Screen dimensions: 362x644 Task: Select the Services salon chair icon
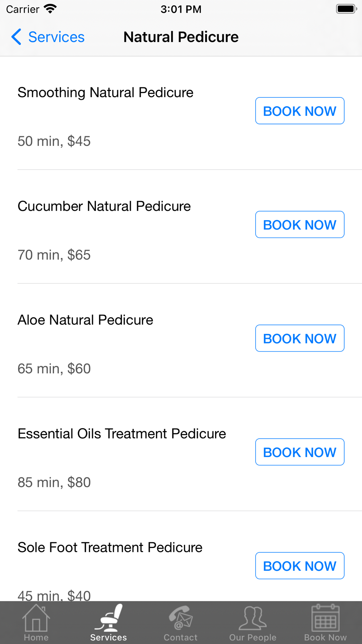pyautogui.click(x=108, y=618)
